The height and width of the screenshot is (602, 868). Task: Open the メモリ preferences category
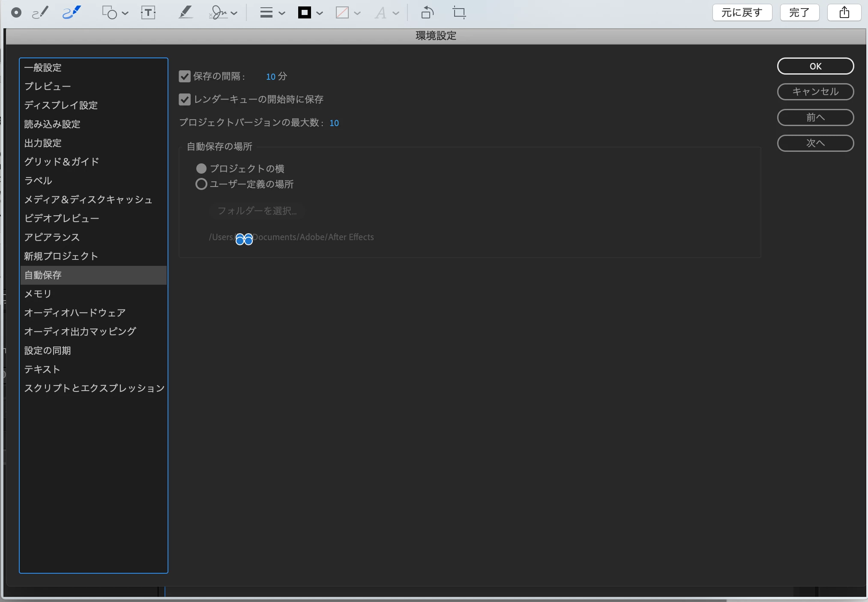click(x=38, y=294)
